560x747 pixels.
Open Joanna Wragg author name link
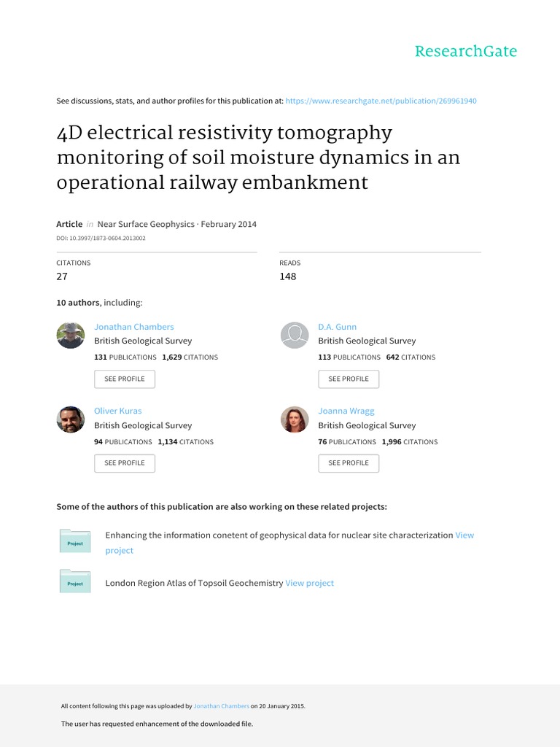point(346,411)
